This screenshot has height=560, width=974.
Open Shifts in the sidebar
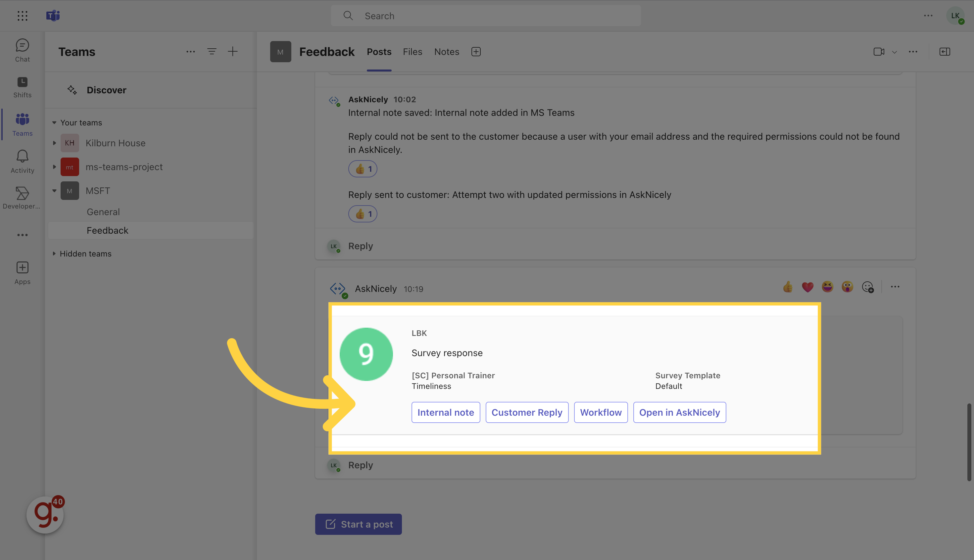point(22,87)
